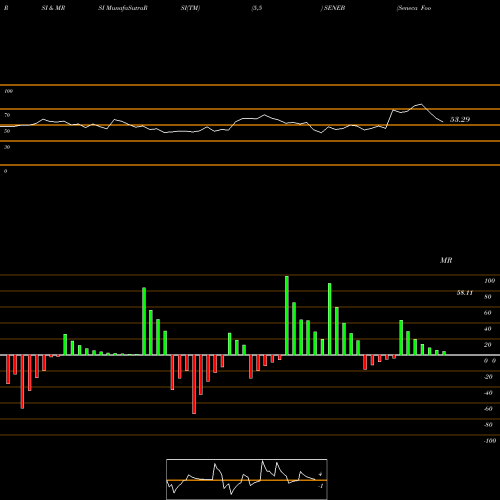
Task: Click the SENEB ticker label
Action: (x=334, y=8)
